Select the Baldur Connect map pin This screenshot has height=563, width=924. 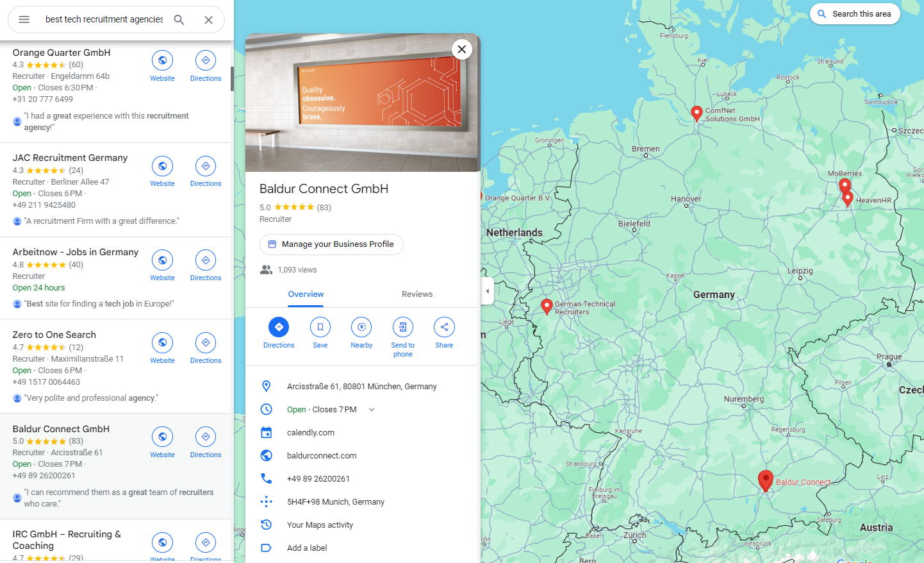click(x=766, y=481)
